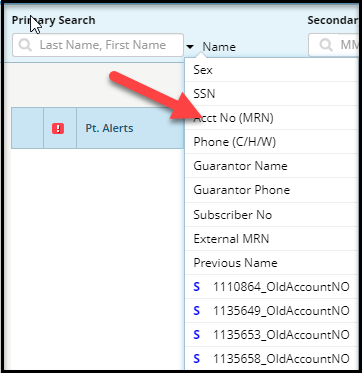Choose Acct No (MRN) search option
This screenshot has height=373, width=362.
[272, 118]
